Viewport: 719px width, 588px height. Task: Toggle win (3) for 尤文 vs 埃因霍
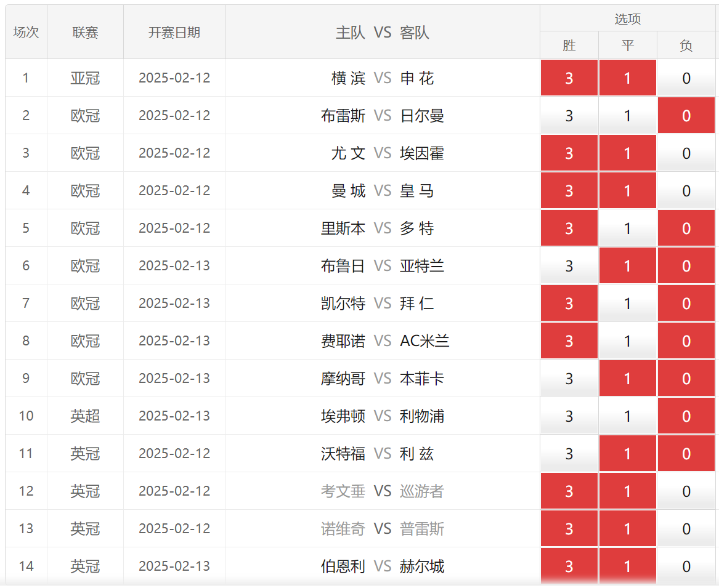(x=569, y=153)
